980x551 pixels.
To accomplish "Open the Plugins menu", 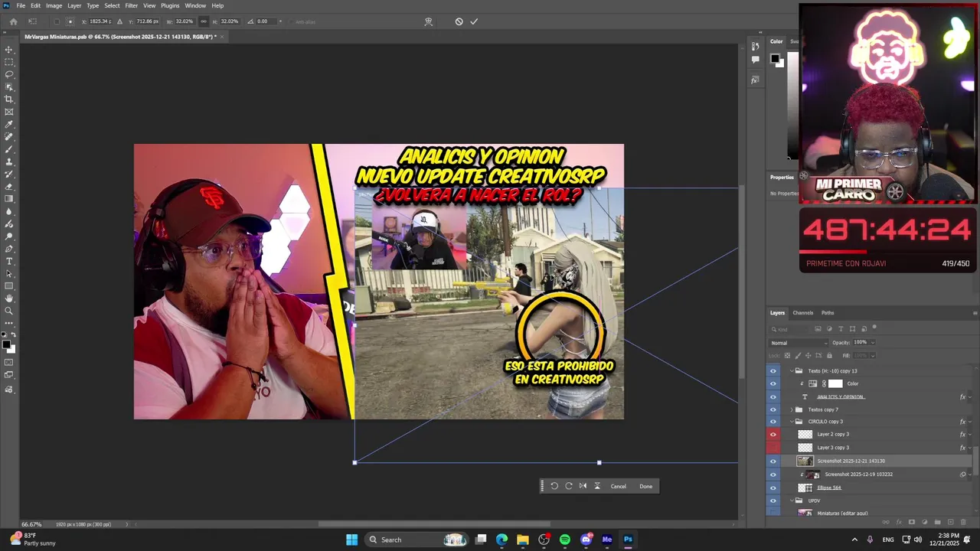I will (170, 5).
